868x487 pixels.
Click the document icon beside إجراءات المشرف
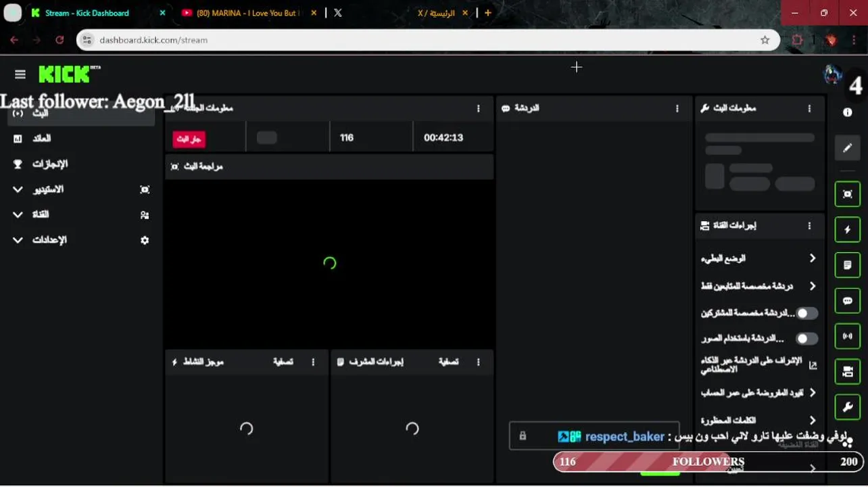click(x=340, y=362)
